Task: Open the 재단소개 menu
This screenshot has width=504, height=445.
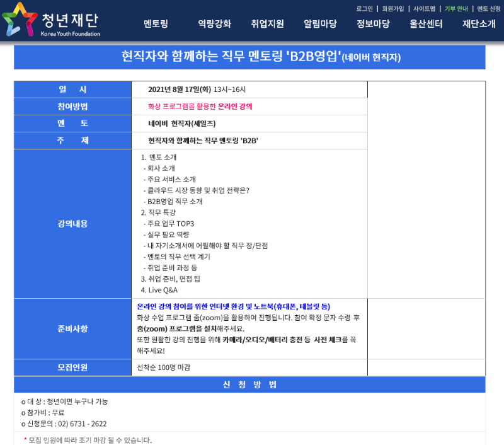Action: click(x=479, y=23)
